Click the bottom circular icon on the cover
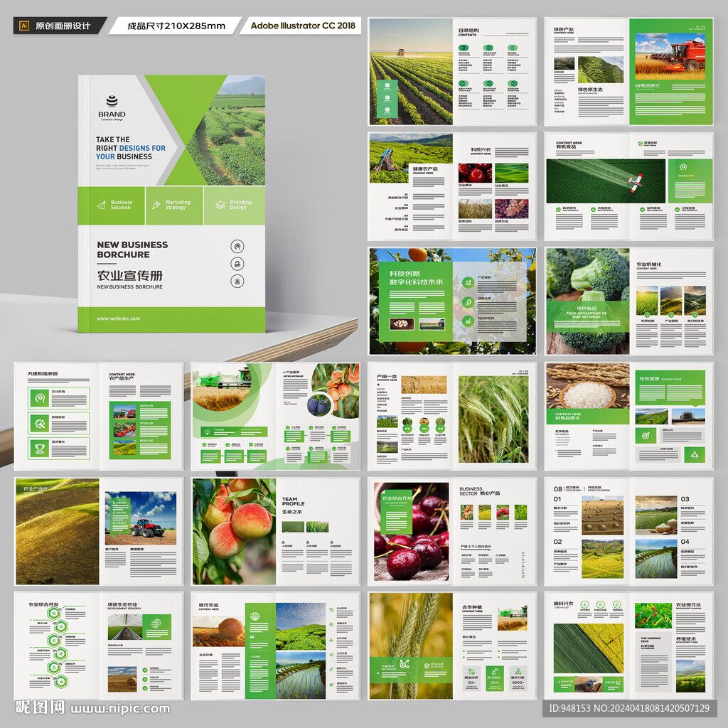Image resolution: width=728 pixels, height=728 pixels. (237, 281)
